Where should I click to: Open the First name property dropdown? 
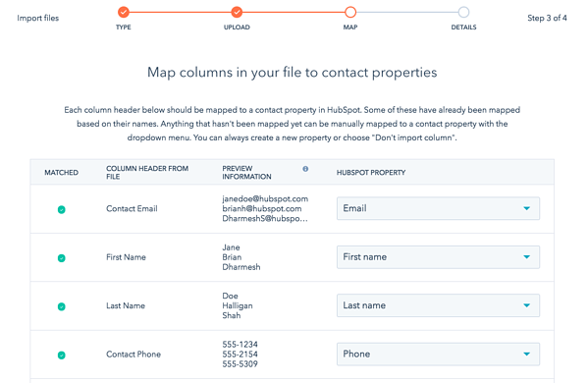(x=438, y=257)
